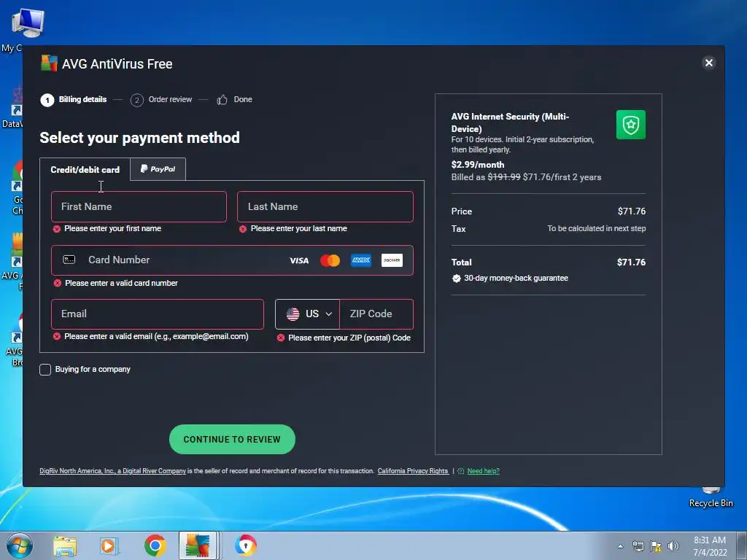Focus the Card Number field
747x560 pixels.
tap(232, 260)
